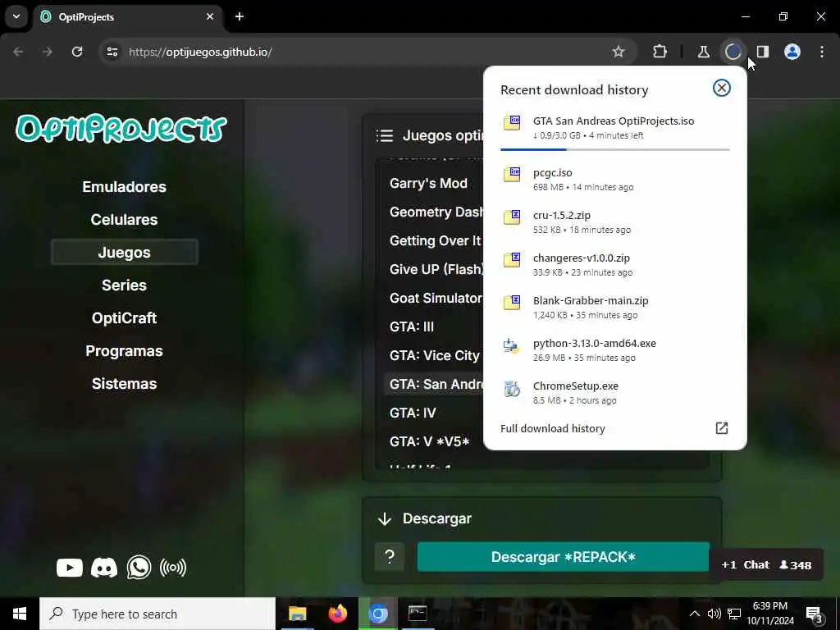Viewport: 840px width, 630px height.
Task: Open File Explorer from taskbar
Action: 297,614
